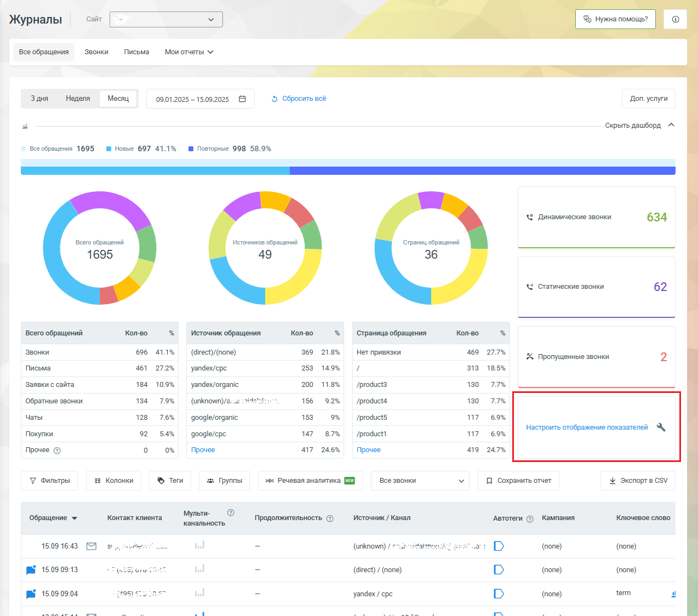Open the Все звонки dropdown
698x616 pixels.
click(420, 481)
